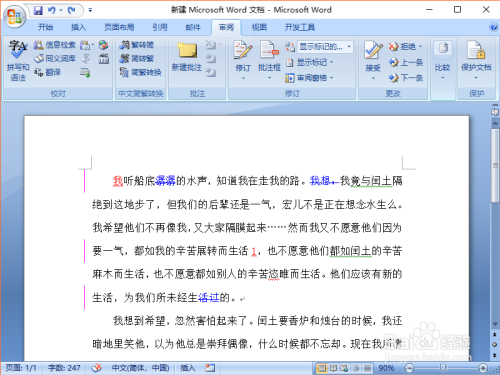The image size is (500, 375).
Task: Click proofing errors icon in status bar
Action: [x=97, y=368]
